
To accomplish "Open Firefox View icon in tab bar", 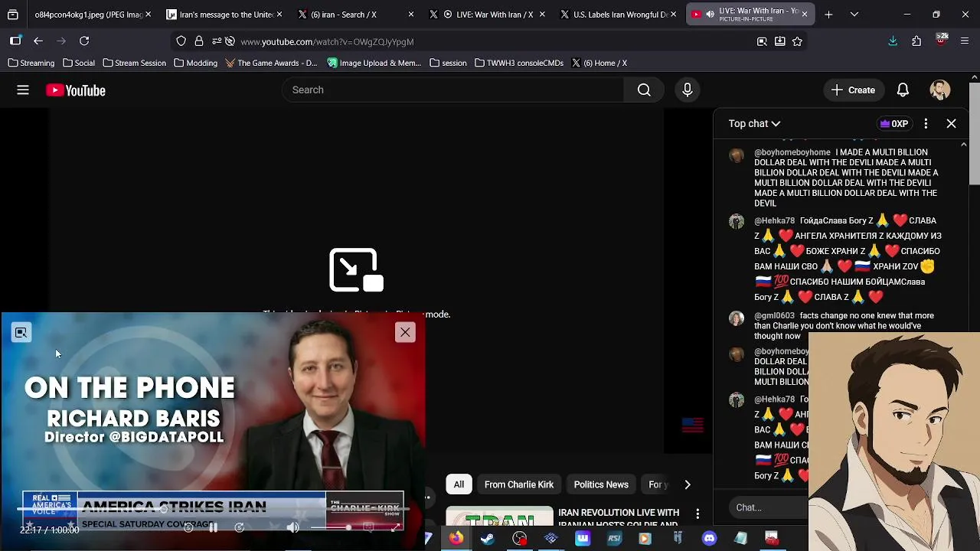I will coord(13,15).
